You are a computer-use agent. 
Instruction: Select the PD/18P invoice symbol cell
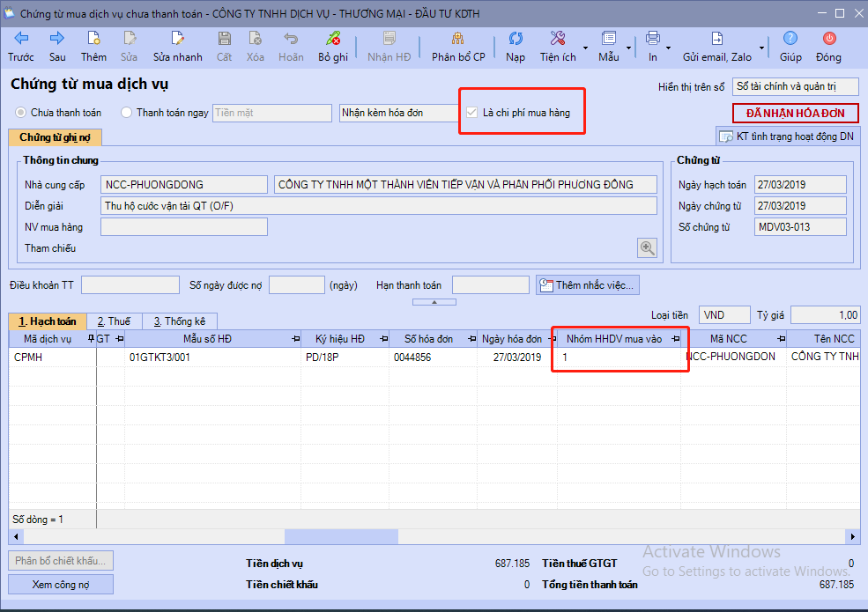[345, 358]
